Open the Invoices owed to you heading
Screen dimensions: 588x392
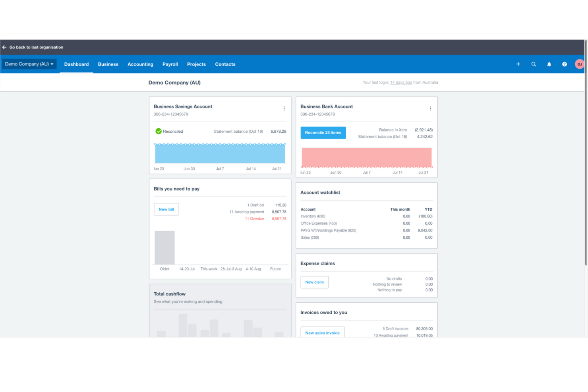[x=324, y=313]
